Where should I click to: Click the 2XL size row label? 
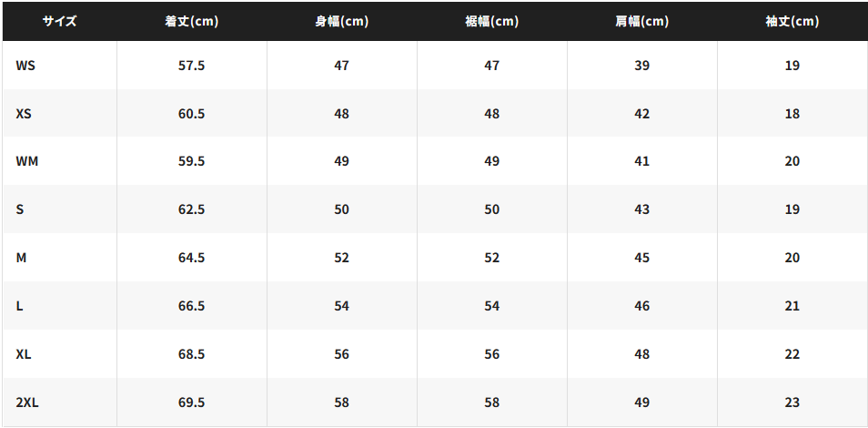27,403
